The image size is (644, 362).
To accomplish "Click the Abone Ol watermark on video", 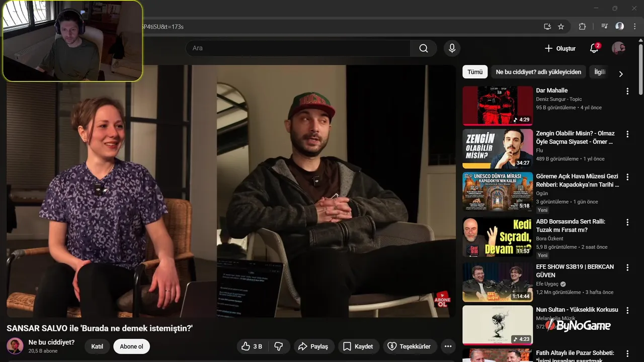I will 442,300.
